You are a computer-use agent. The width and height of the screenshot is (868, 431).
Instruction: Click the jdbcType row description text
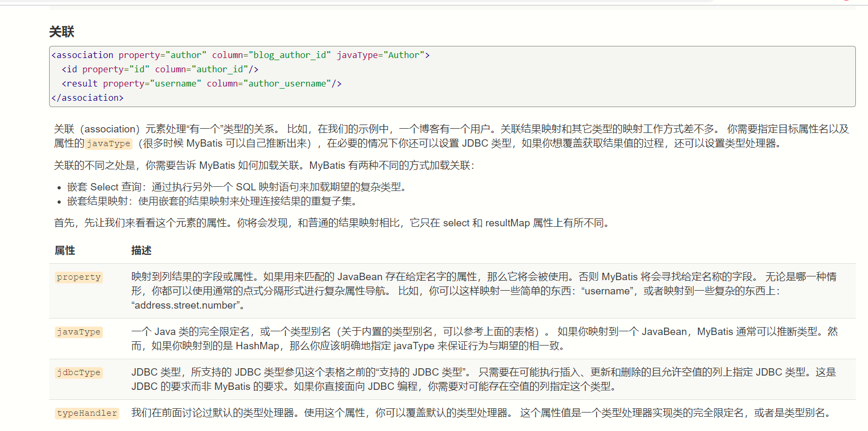(484, 379)
